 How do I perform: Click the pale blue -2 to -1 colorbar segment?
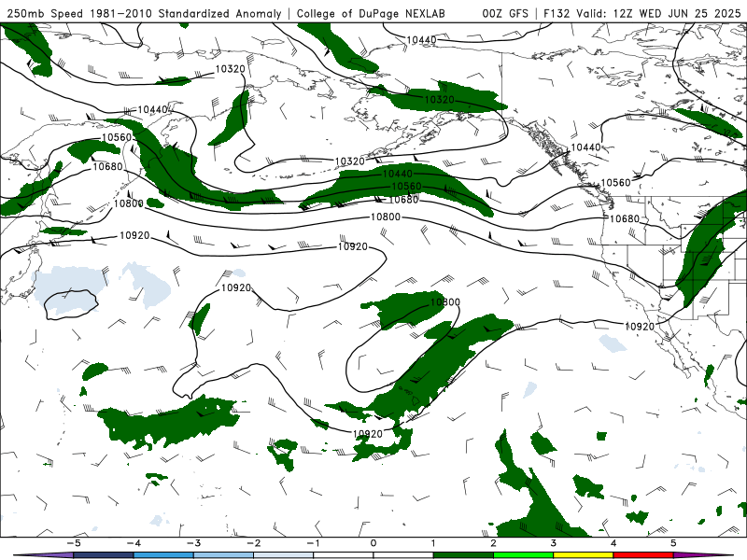click(284, 555)
